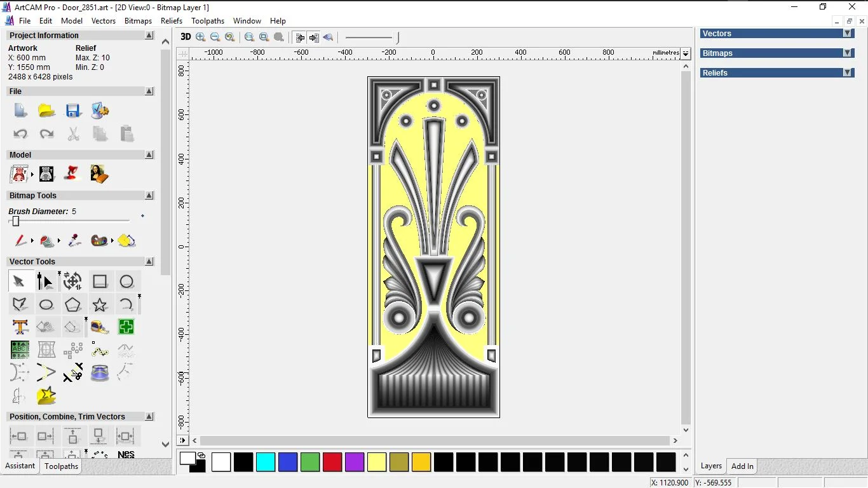Click the Create Polygon tool
The width and height of the screenshot is (868, 488).
(x=73, y=304)
